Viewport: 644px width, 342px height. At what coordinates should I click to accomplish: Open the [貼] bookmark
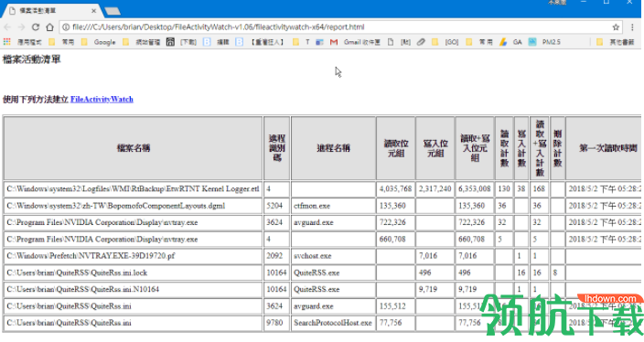pos(399,42)
